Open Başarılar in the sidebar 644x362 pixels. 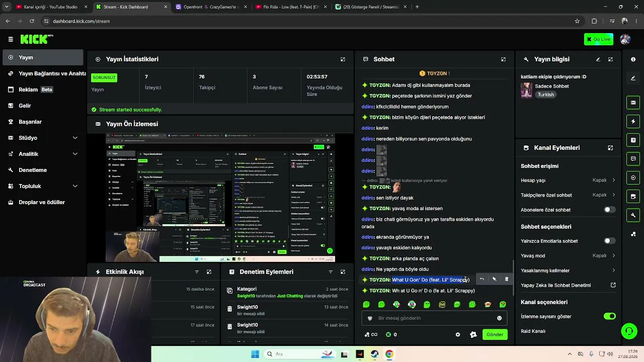tap(43, 122)
